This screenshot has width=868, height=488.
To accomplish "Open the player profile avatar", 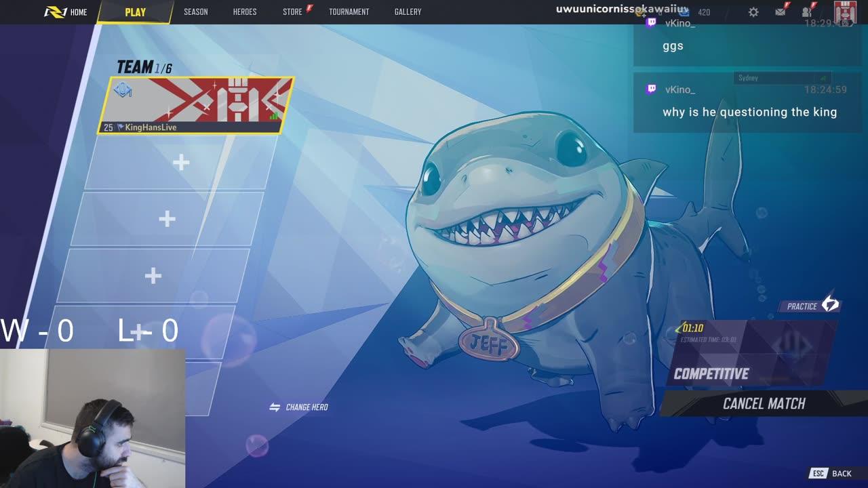I will click(x=845, y=12).
